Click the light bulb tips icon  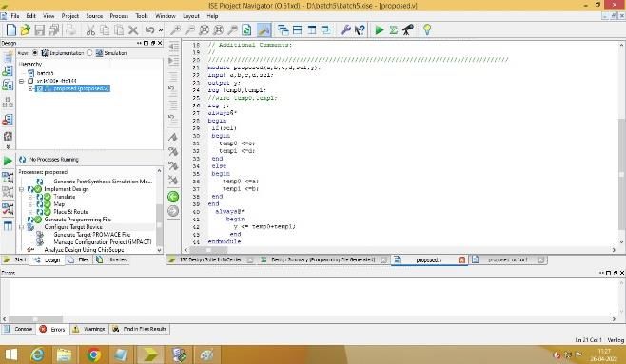tap(427, 29)
